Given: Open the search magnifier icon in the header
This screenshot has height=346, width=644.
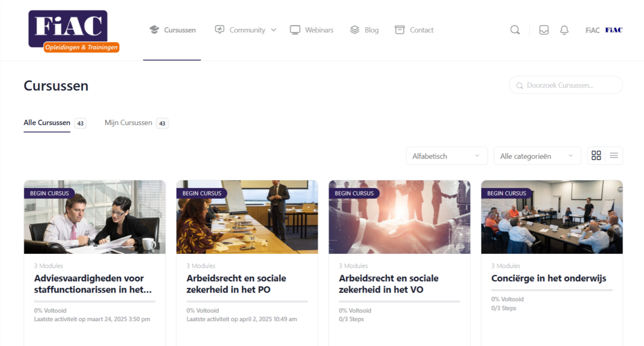Looking at the screenshot, I should tap(515, 30).
